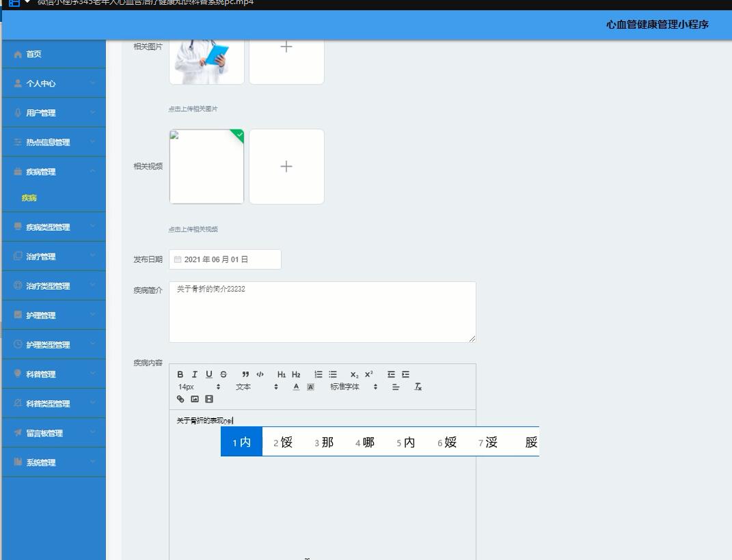732x560 pixels.
Task: Apply underline formatting
Action: 209,374
